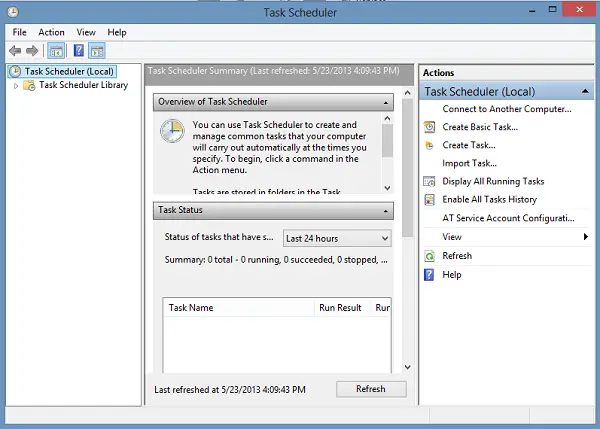Click the Run Result column header
Screen dimensions: 600x429
(342, 308)
